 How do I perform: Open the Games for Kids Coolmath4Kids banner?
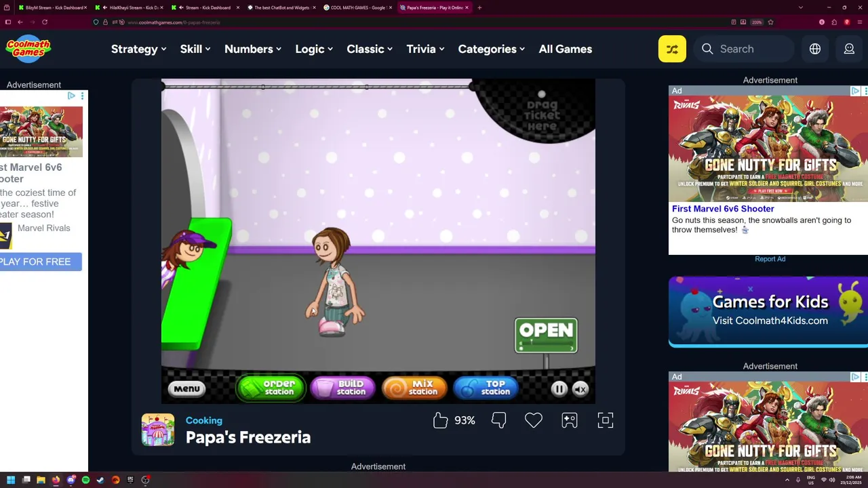coord(768,312)
